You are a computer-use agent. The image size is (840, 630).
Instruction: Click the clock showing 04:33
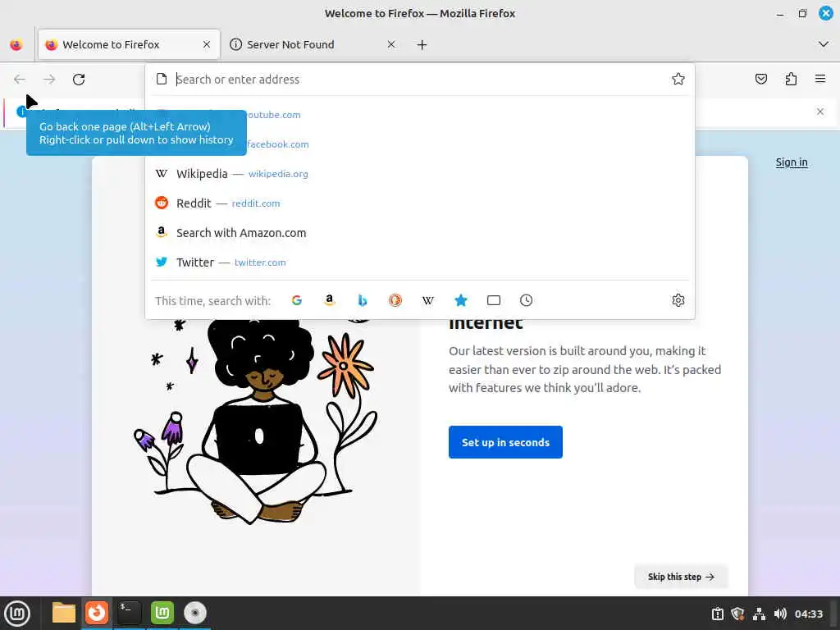pyautogui.click(x=808, y=614)
